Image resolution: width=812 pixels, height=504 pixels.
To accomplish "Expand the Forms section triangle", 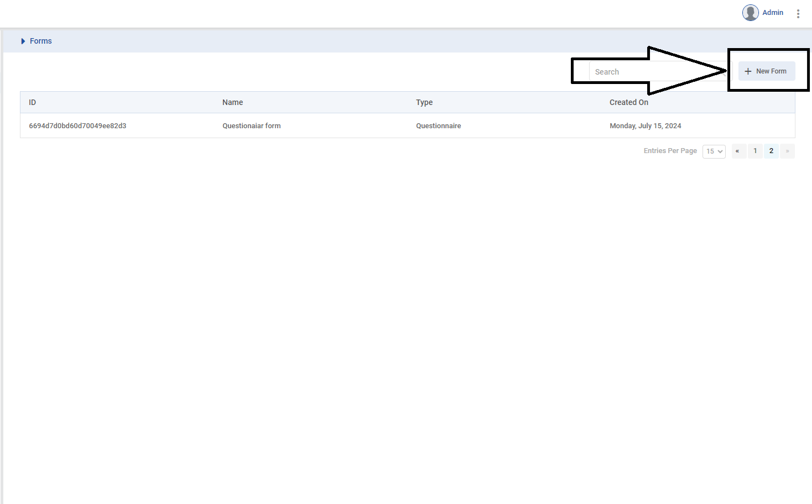I will (x=23, y=41).
